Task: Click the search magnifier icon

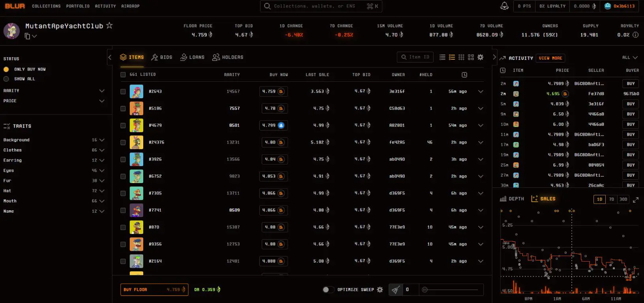Action: 267,6
